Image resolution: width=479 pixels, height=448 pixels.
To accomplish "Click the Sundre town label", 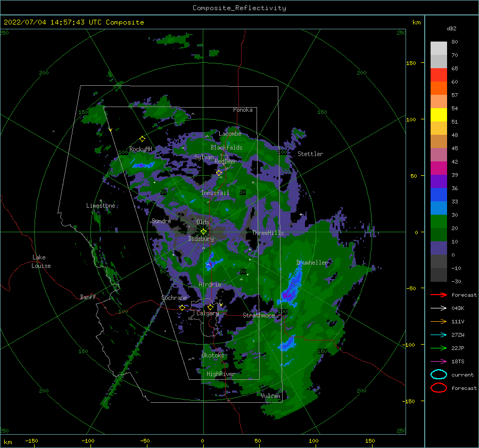I will (161, 221).
